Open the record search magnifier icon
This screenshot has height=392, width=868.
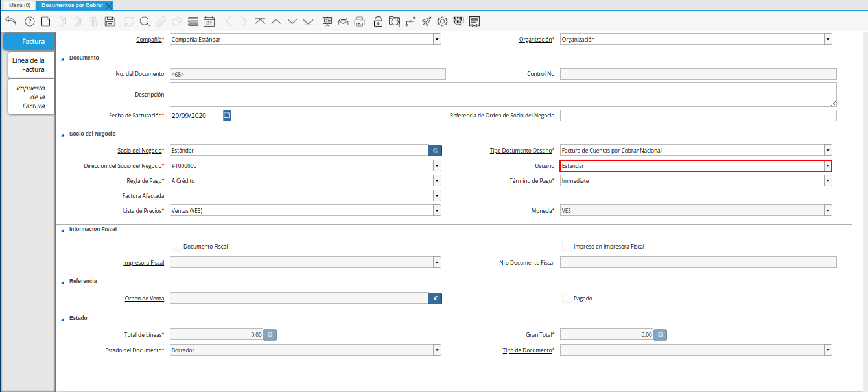pyautogui.click(x=145, y=21)
